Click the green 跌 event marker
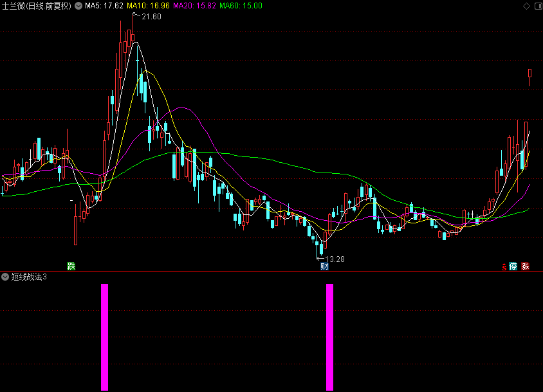This screenshot has width=543, height=392. 71,266
